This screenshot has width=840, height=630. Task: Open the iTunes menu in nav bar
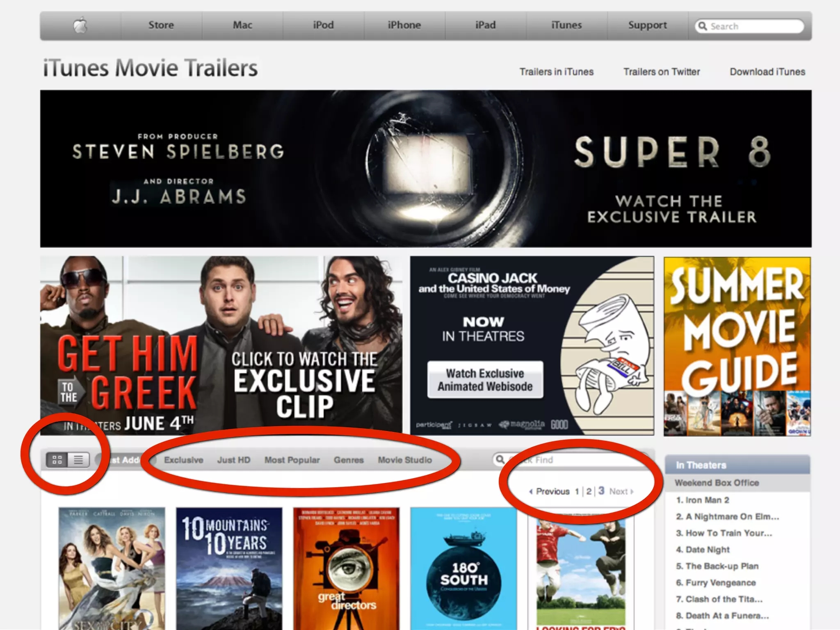pyautogui.click(x=566, y=25)
